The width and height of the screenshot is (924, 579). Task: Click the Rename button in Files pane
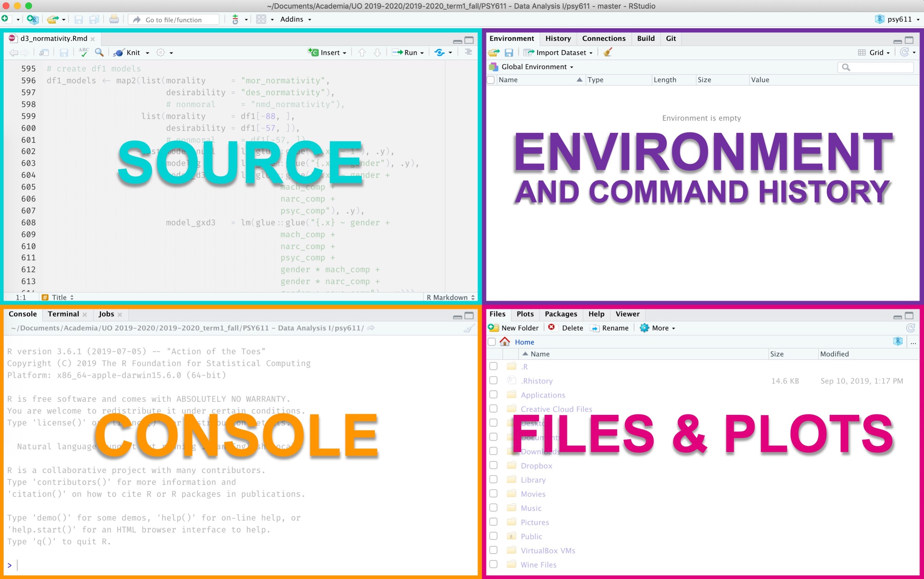point(610,328)
